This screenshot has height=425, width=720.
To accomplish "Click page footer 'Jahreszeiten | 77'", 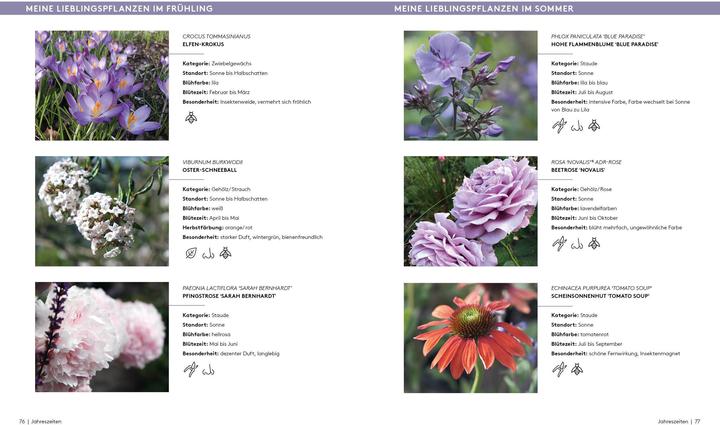I will [680, 421].
